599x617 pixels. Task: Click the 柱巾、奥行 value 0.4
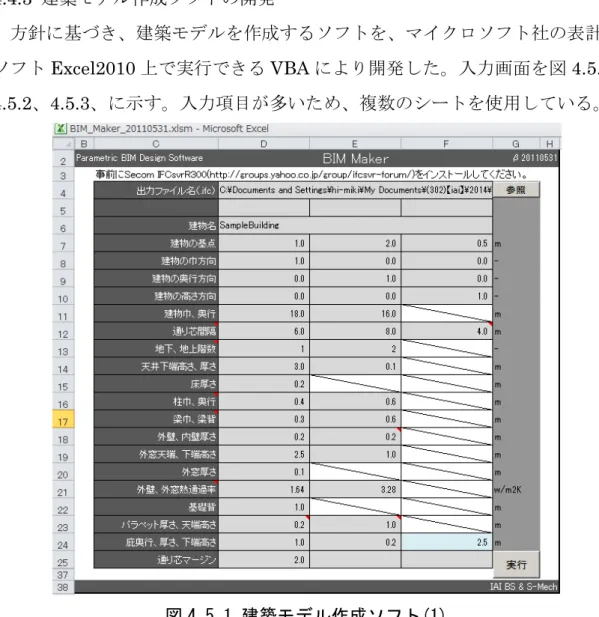coord(264,401)
